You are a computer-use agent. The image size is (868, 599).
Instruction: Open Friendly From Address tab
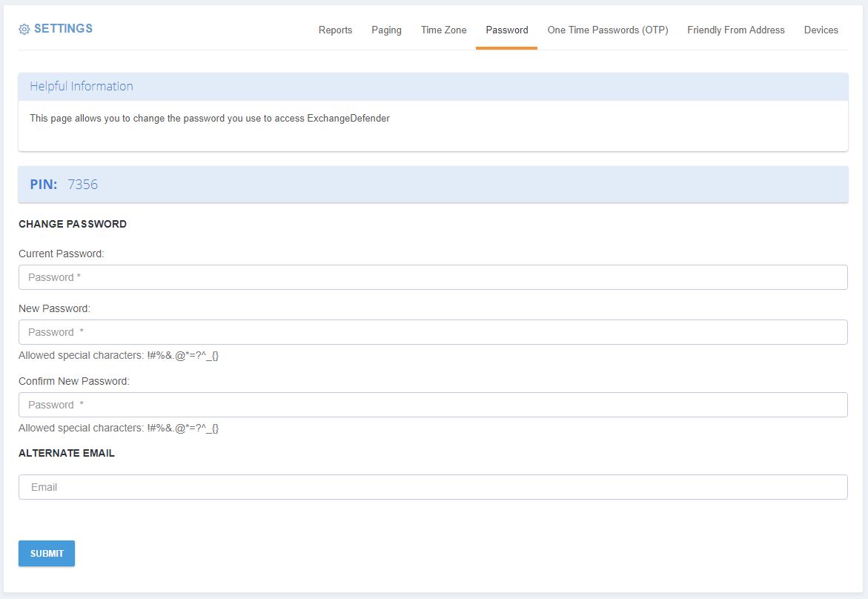click(x=736, y=30)
